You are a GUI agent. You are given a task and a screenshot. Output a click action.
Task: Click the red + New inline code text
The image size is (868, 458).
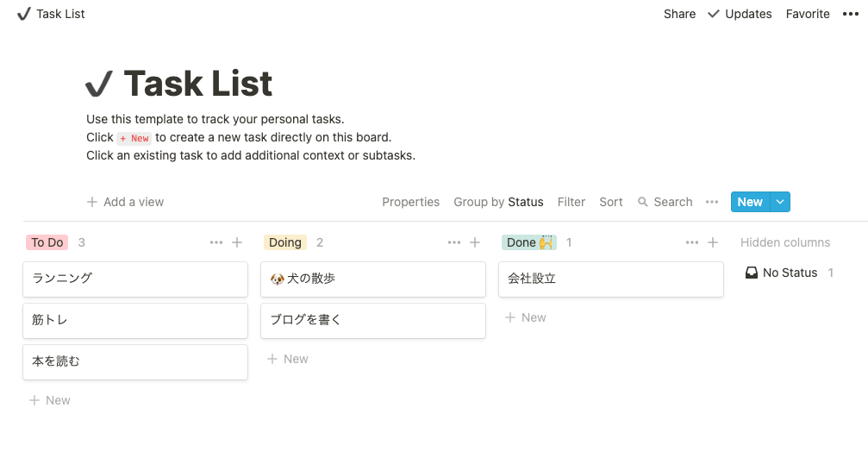pos(134,138)
